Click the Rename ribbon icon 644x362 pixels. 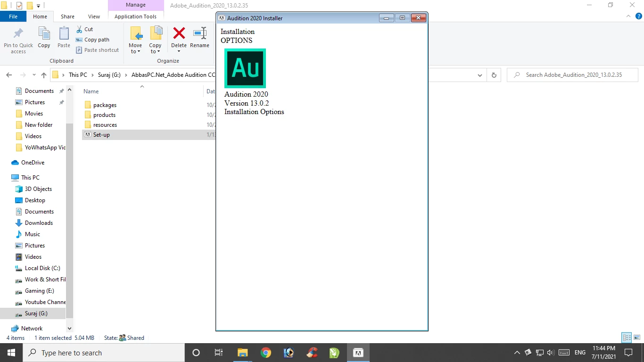click(200, 33)
